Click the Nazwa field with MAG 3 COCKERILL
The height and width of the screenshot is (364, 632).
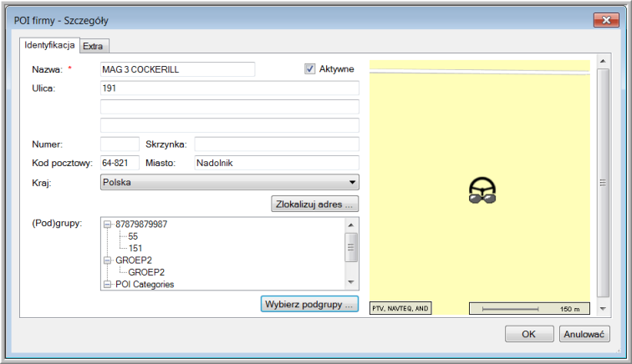176,69
